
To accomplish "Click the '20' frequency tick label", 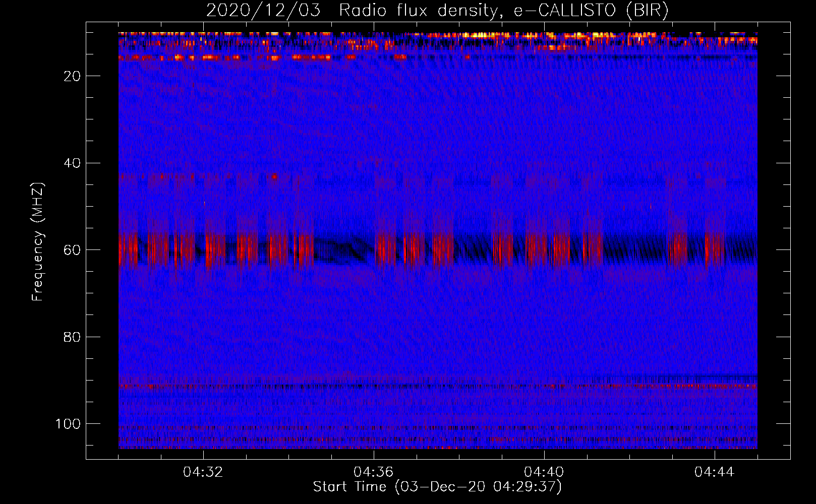I will 72,76.
